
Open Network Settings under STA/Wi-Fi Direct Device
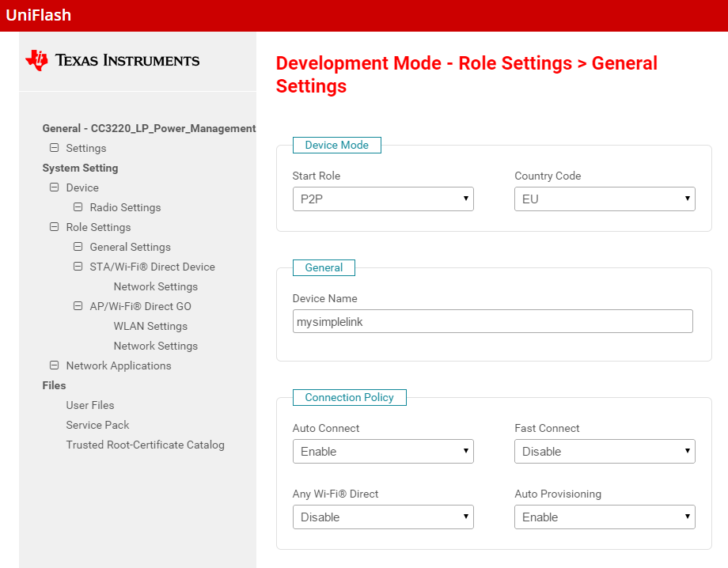[x=156, y=287]
